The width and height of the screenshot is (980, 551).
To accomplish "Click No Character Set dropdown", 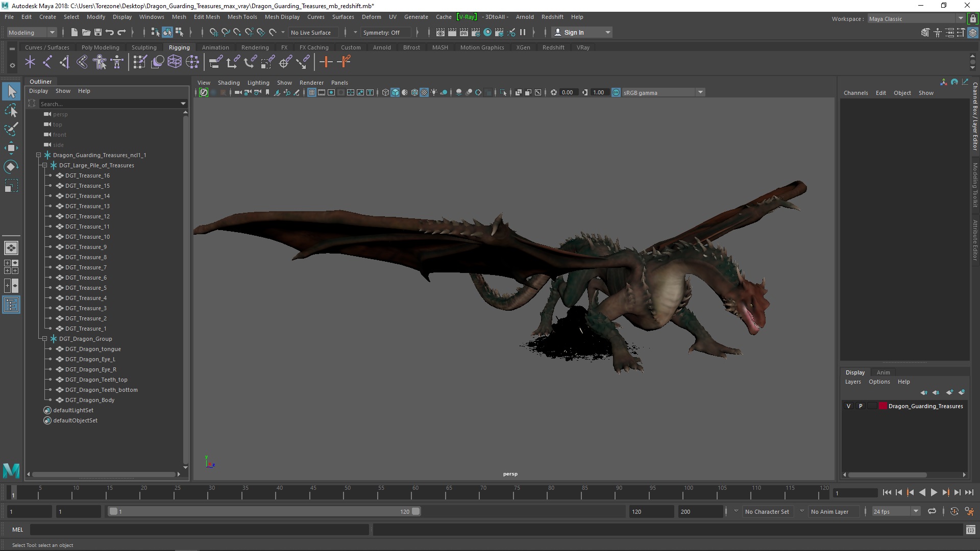I will pyautogui.click(x=769, y=511).
